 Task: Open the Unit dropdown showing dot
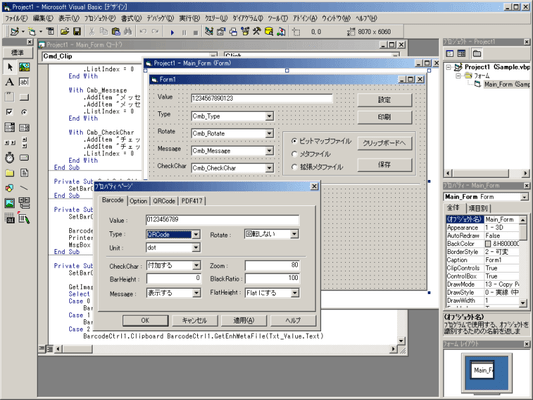click(x=196, y=248)
